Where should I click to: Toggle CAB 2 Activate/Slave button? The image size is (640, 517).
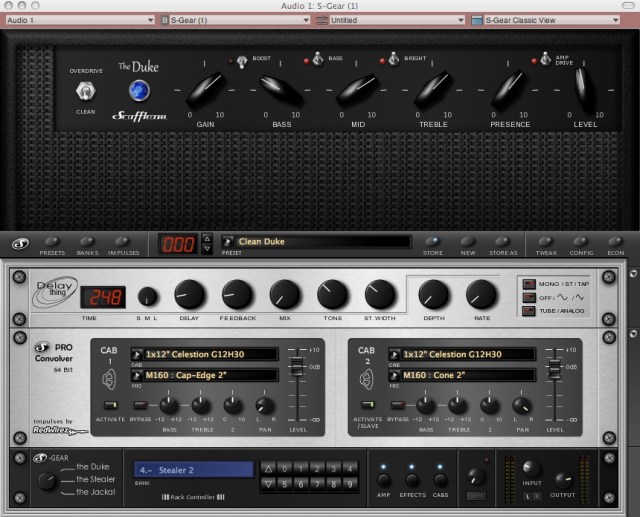coord(368,405)
